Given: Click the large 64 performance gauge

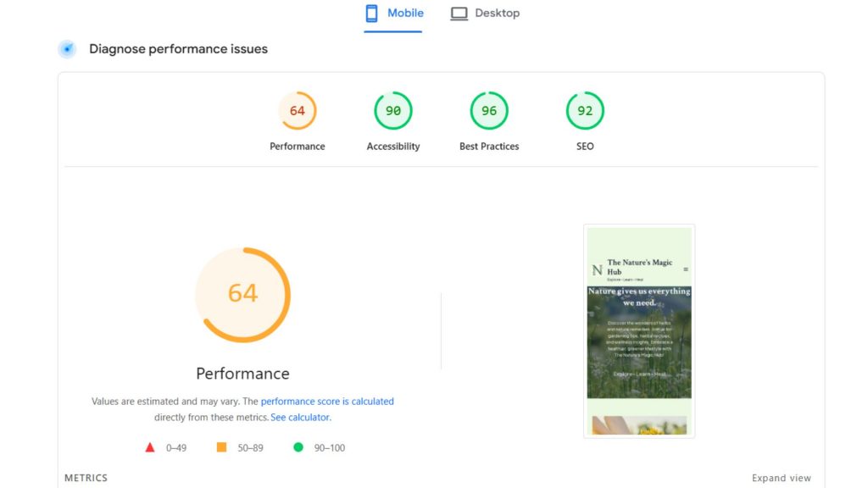Looking at the screenshot, I should coord(242,294).
